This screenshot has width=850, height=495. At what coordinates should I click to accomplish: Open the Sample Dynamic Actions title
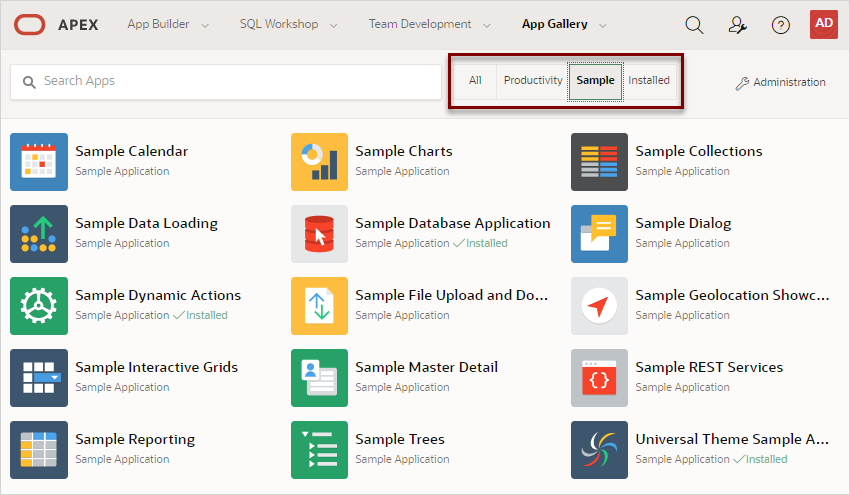(x=158, y=295)
